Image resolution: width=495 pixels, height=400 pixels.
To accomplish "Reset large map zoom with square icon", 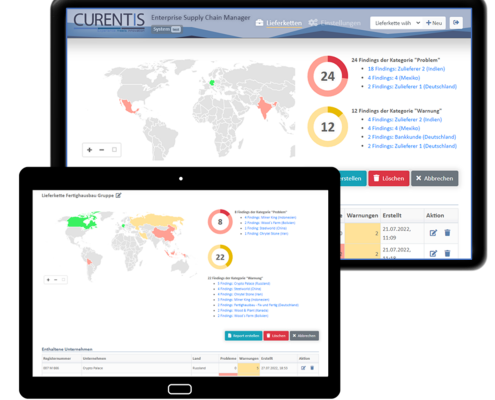I will (114, 150).
